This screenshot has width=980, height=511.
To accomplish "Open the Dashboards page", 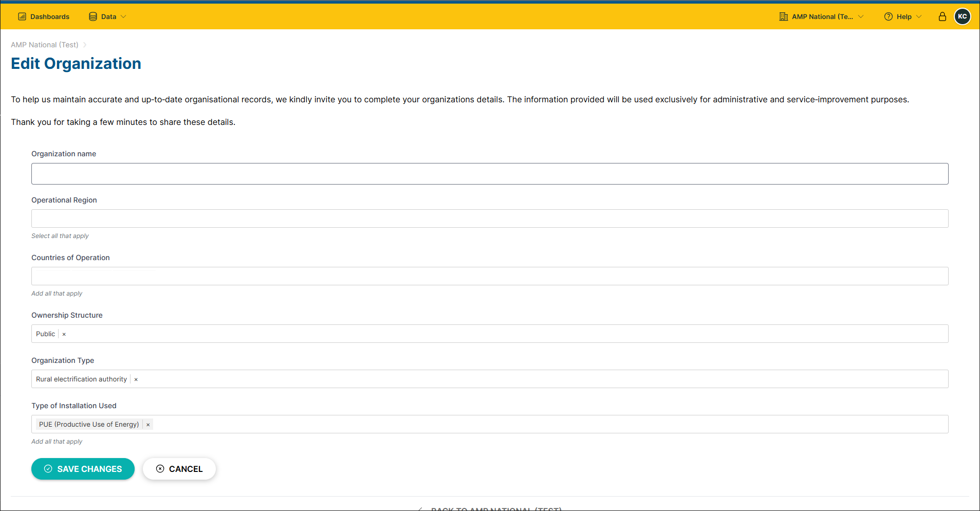I will point(44,16).
